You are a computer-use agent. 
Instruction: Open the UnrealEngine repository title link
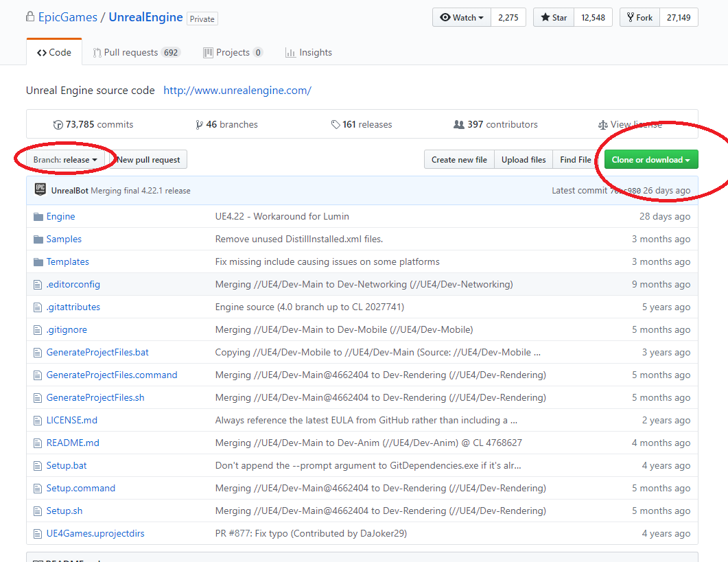point(145,17)
